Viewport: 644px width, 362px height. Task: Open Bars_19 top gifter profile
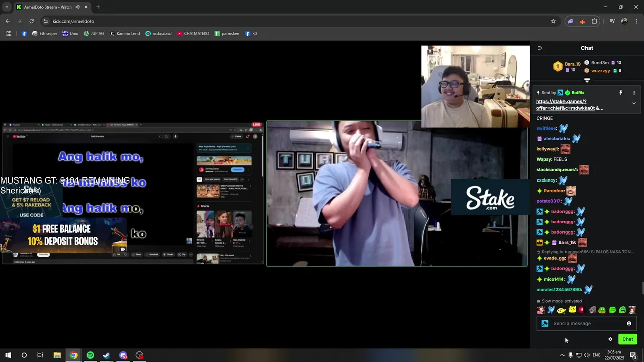(572, 64)
